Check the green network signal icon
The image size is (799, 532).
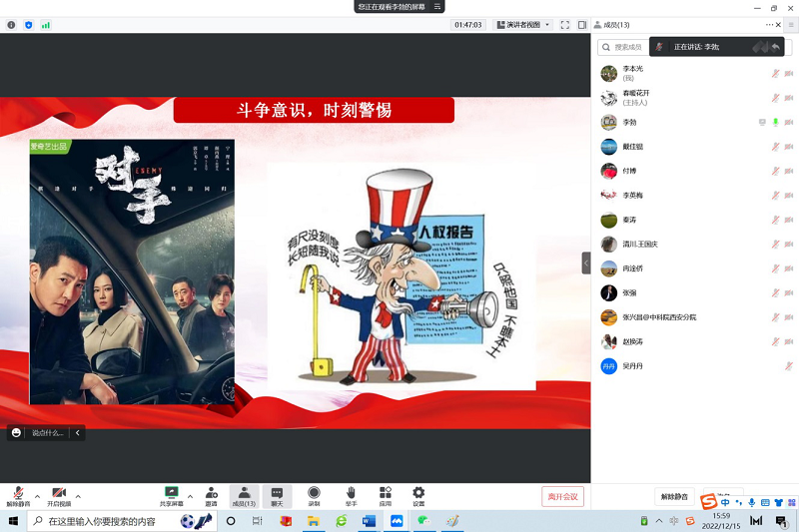46,25
